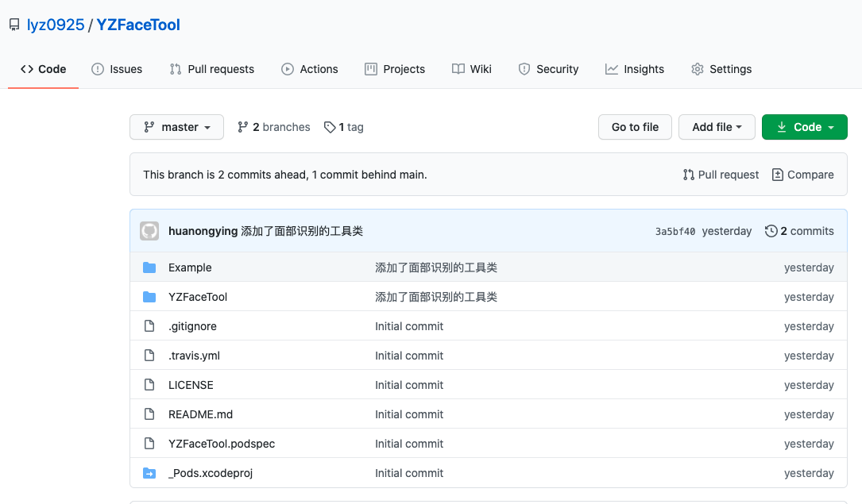Image resolution: width=862 pixels, height=504 pixels.
Task: Click the _Pods.xcodeproj symlink folder icon
Action: [149, 473]
